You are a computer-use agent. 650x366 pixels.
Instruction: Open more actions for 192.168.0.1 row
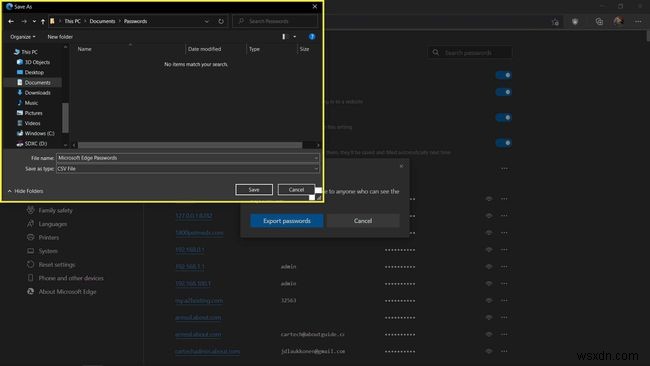[x=504, y=250]
